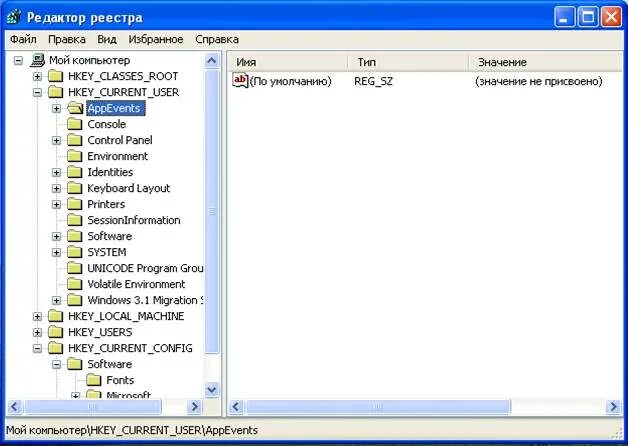Sort by the Тип column header
Screen dimensions: 628x446
pos(408,62)
